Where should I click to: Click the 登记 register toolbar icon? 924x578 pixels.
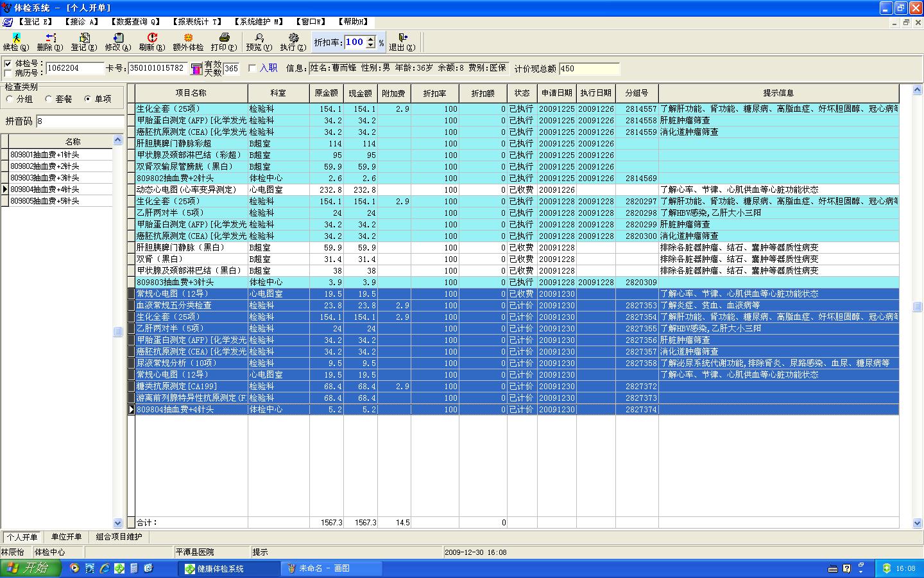[84, 38]
